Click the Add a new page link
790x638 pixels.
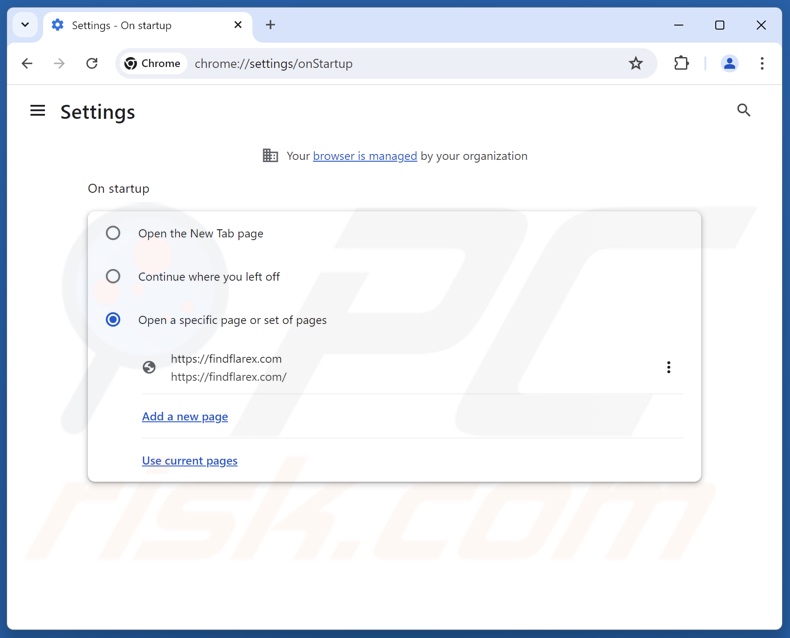tap(185, 416)
